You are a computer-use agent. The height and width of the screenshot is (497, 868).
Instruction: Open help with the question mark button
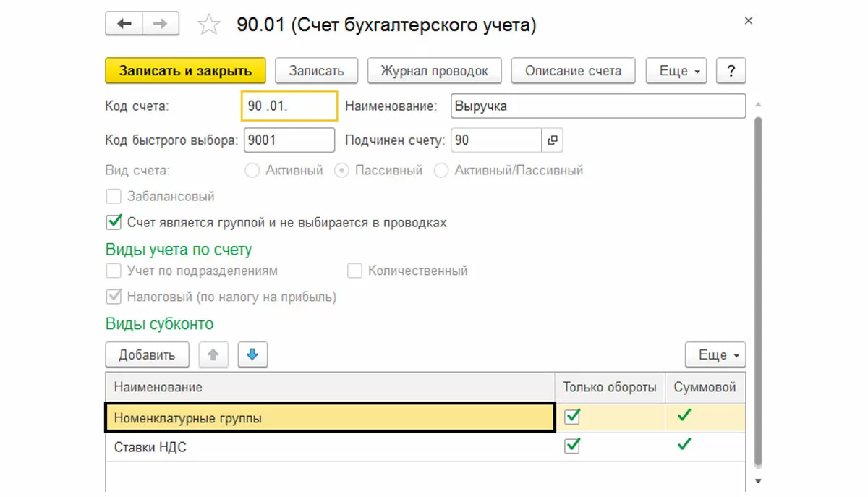[731, 71]
